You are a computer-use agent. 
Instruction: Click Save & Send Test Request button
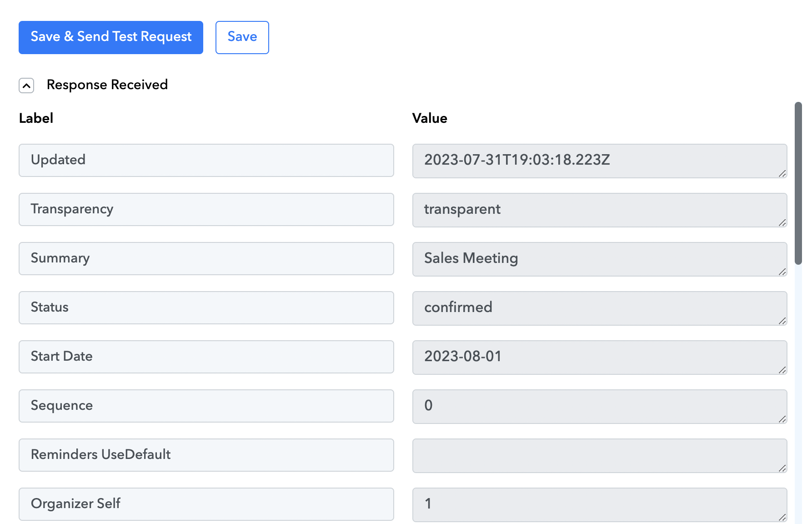(x=111, y=37)
